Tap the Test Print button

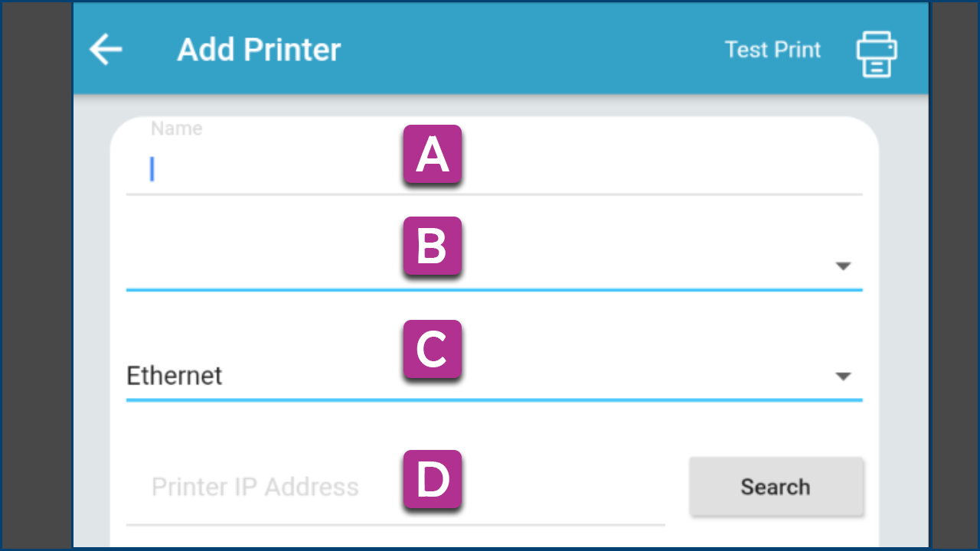[773, 50]
